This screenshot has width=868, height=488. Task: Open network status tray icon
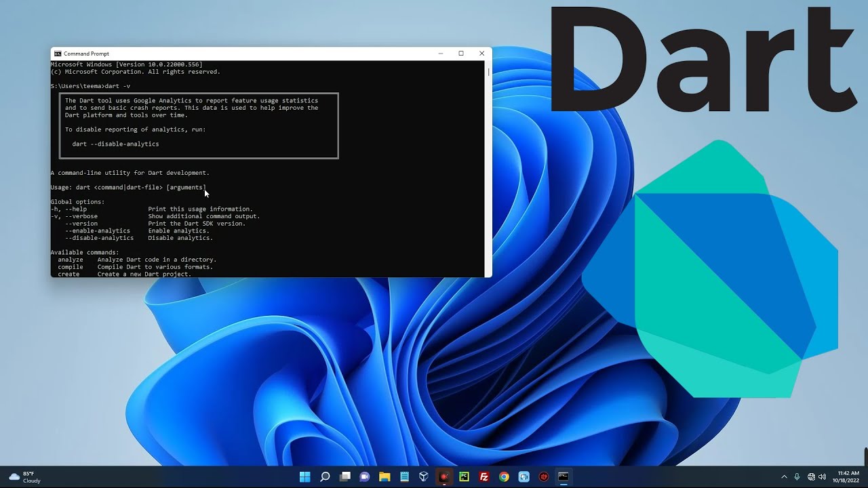tap(812, 476)
